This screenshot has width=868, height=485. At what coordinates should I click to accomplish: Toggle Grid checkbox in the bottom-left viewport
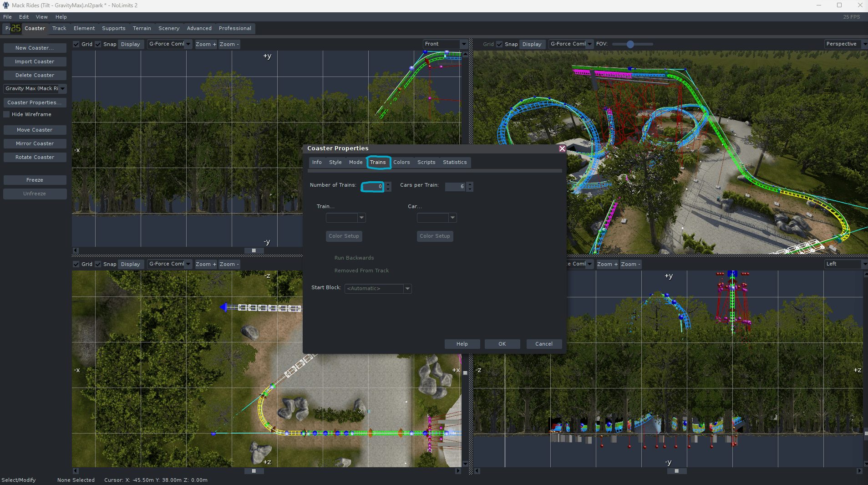76,264
